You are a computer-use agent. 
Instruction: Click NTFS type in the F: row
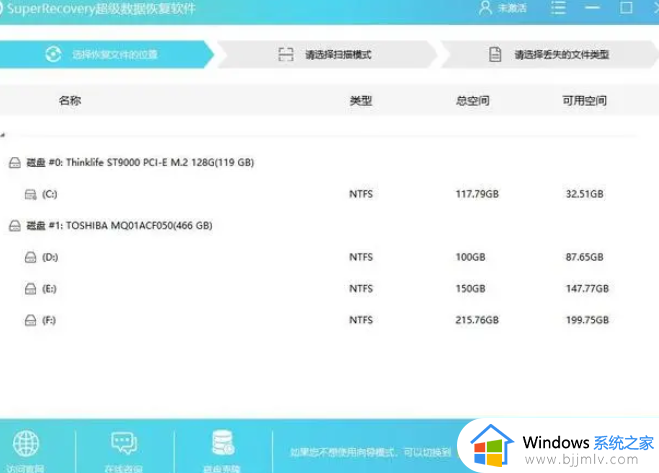(361, 320)
